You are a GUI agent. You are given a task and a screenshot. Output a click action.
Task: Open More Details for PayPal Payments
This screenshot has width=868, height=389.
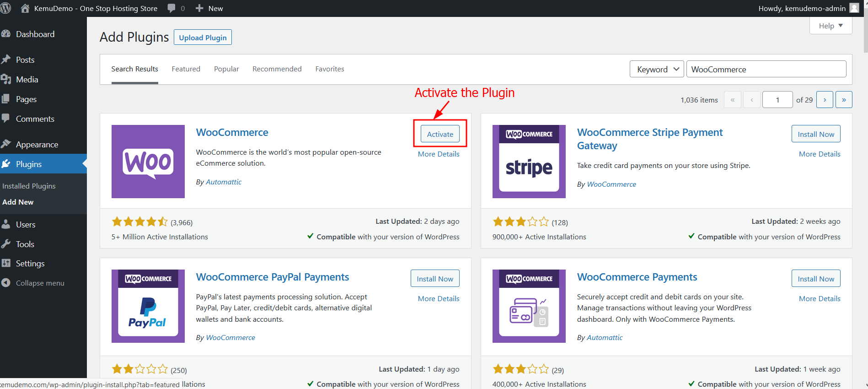(439, 298)
